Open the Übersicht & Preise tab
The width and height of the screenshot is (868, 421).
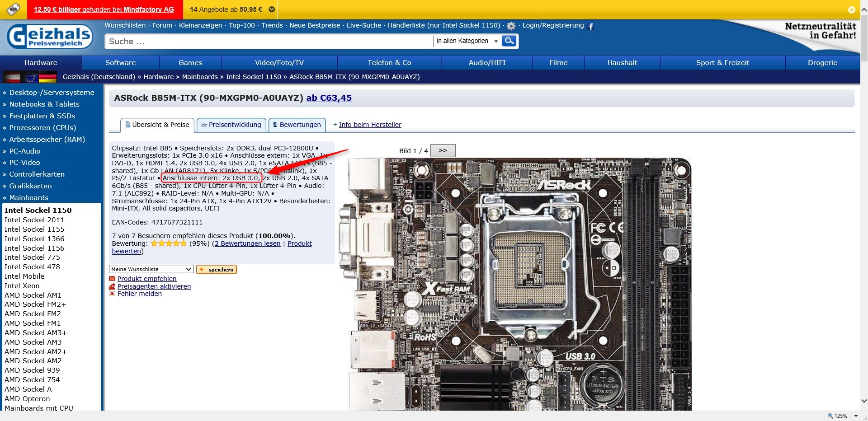157,125
